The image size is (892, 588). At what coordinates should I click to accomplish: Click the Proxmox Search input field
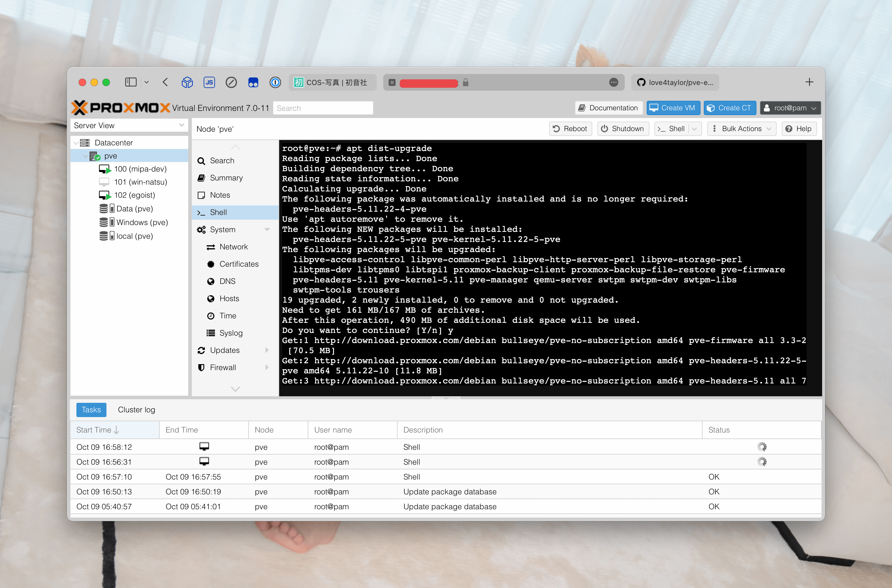click(323, 108)
